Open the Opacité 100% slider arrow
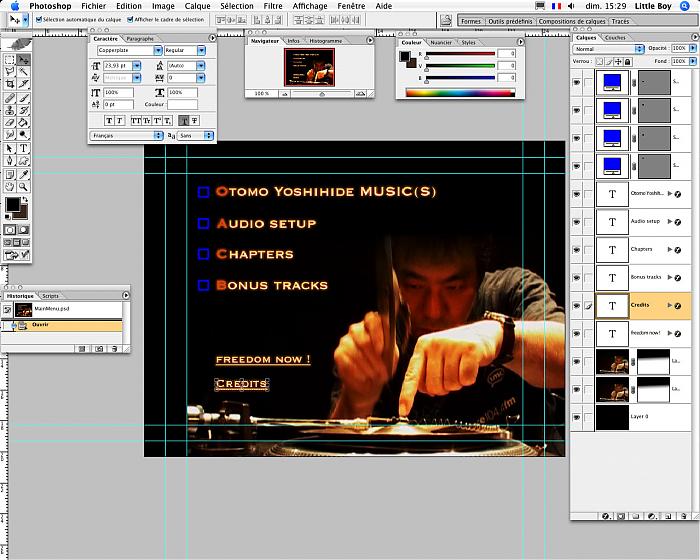This screenshot has height=560, width=700. [693, 48]
